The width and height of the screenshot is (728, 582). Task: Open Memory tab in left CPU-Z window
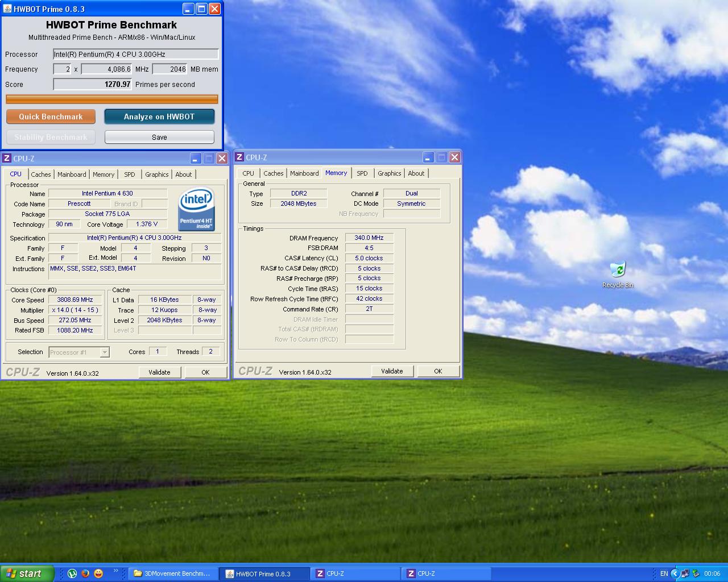pyautogui.click(x=104, y=174)
